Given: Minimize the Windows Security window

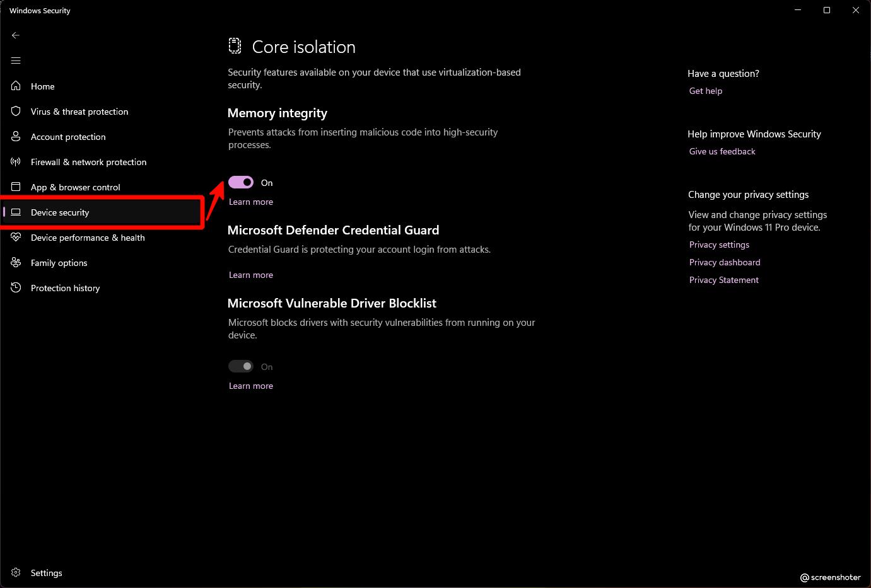Looking at the screenshot, I should [x=798, y=10].
